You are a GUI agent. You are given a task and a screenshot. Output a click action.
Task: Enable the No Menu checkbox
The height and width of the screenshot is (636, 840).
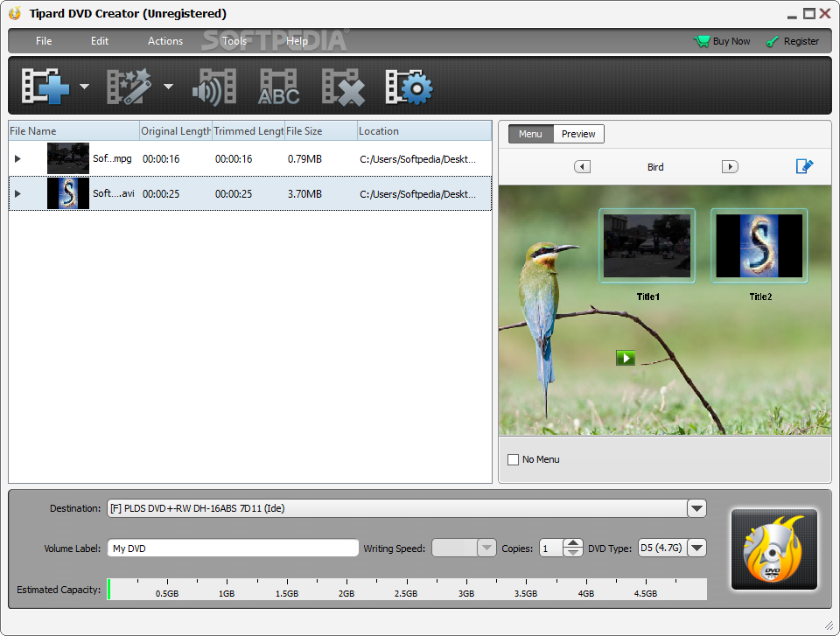coord(514,459)
